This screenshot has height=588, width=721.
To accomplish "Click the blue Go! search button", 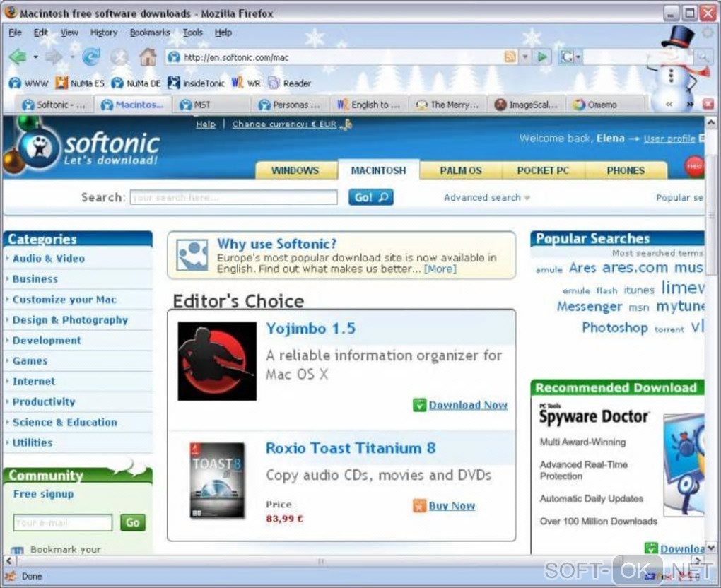I will pyautogui.click(x=370, y=197).
